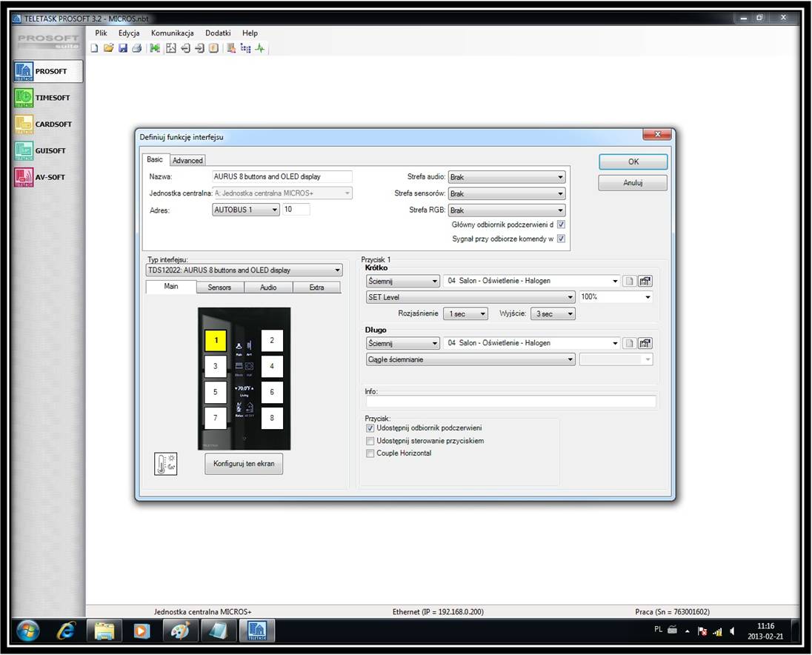Screen dimensions: 812x655
Task: Click the Print toolbar icon
Action: (x=136, y=48)
